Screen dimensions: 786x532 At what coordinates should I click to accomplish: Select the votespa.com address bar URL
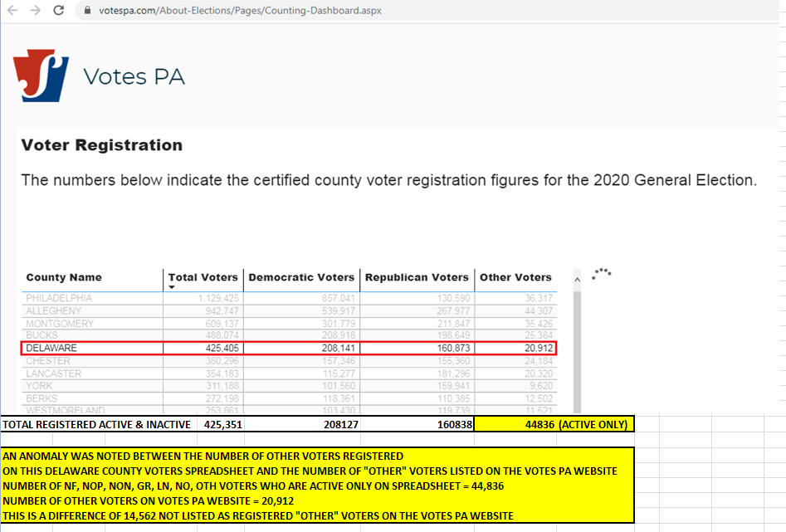pos(240,11)
